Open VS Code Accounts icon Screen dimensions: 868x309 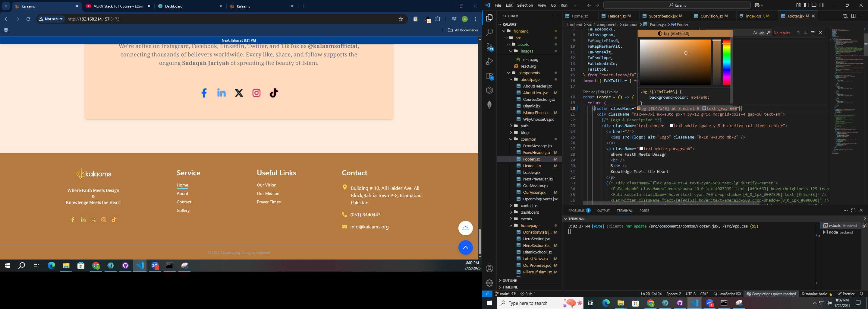489,269
